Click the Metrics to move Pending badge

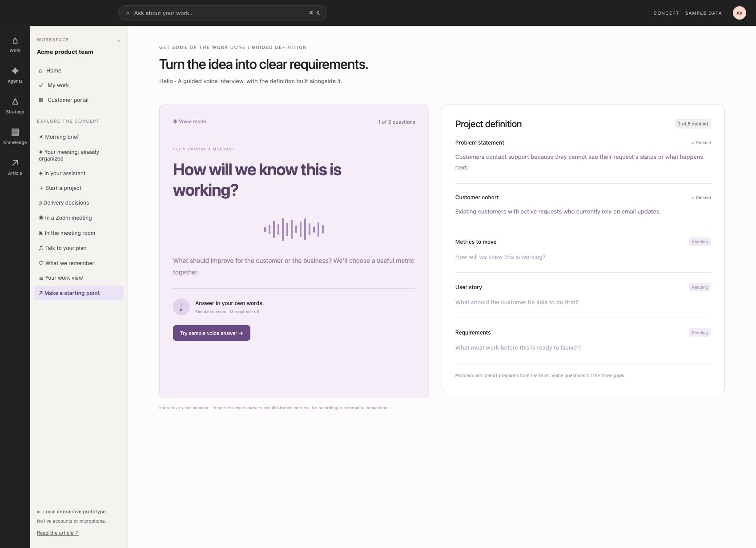click(x=700, y=242)
